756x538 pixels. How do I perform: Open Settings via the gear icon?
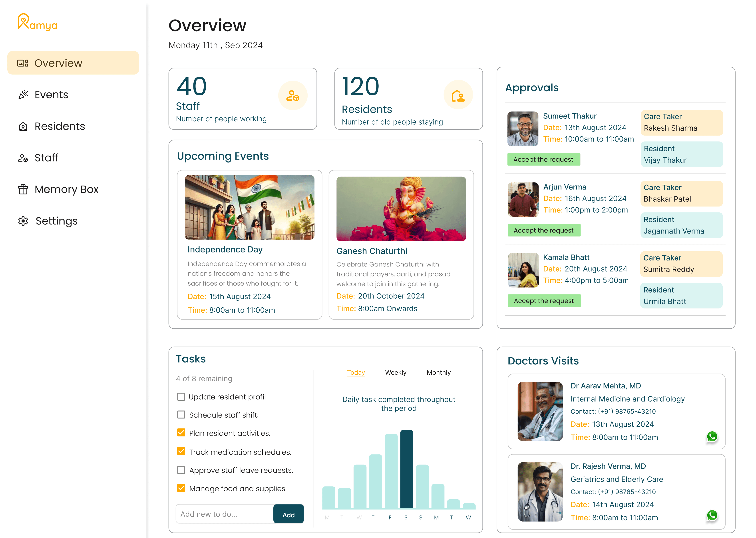pos(23,221)
